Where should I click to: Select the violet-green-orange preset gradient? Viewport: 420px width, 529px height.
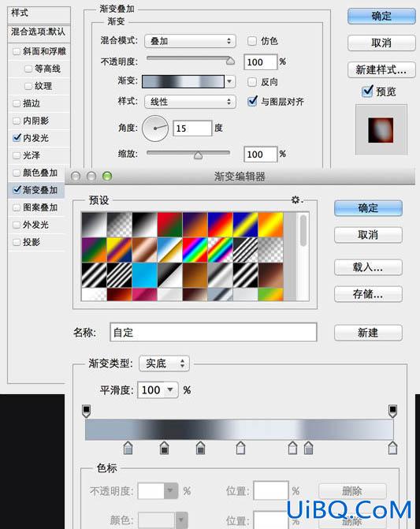coord(94,250)
